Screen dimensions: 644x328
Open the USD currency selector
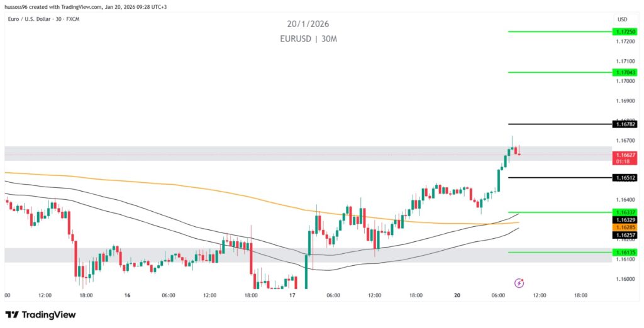tap(622, 19)
